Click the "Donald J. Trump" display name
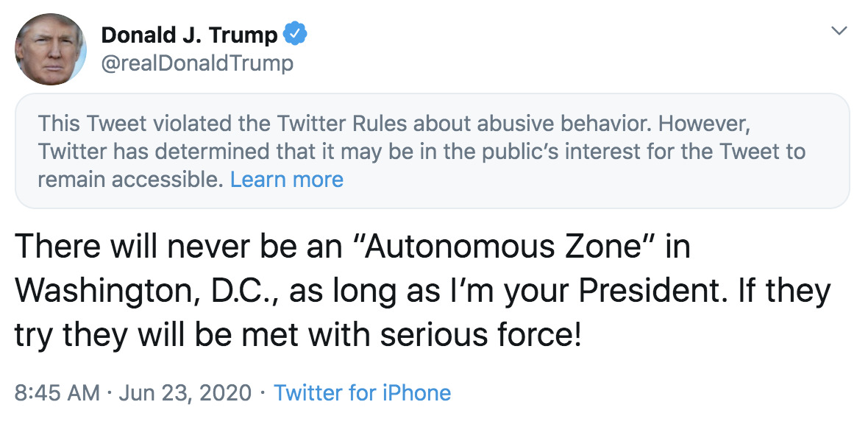 [189, 35]
